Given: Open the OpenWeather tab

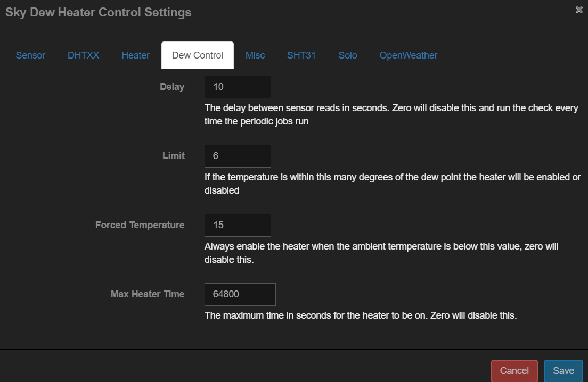Looking at the screenshot, I should pos(408,55).
